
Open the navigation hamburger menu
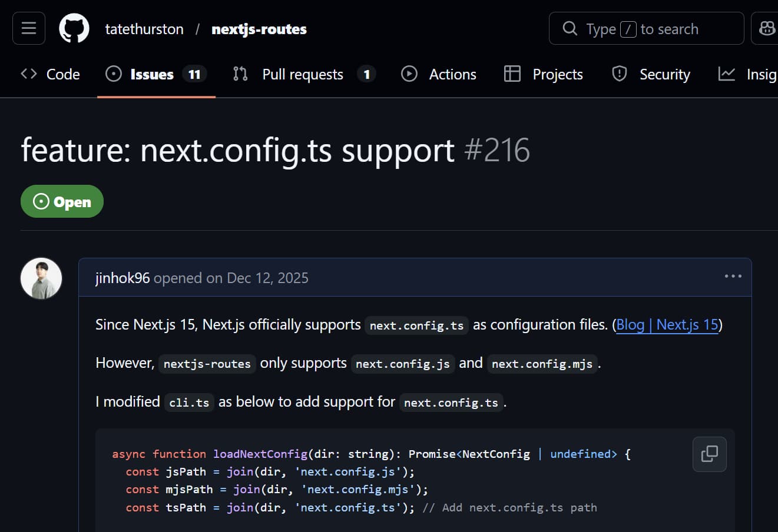28,28
